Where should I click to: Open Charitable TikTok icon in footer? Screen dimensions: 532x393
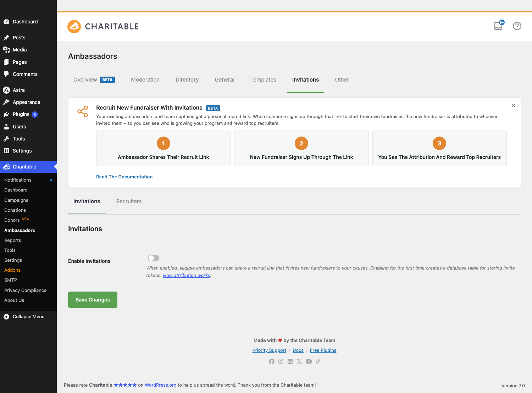[x=318, y=361]
